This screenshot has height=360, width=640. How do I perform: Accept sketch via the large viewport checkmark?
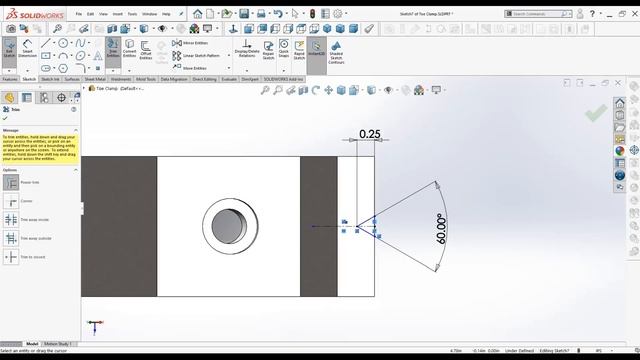click(596, 113)
